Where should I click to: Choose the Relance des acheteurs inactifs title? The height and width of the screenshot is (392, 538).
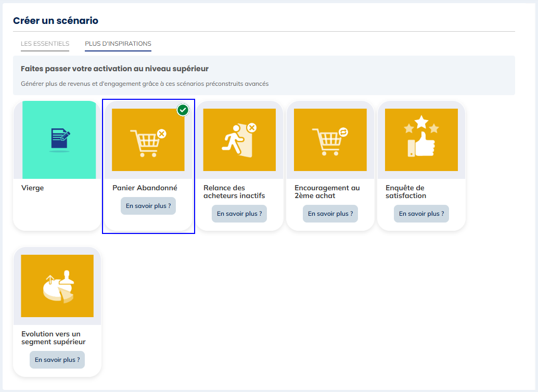234,192
